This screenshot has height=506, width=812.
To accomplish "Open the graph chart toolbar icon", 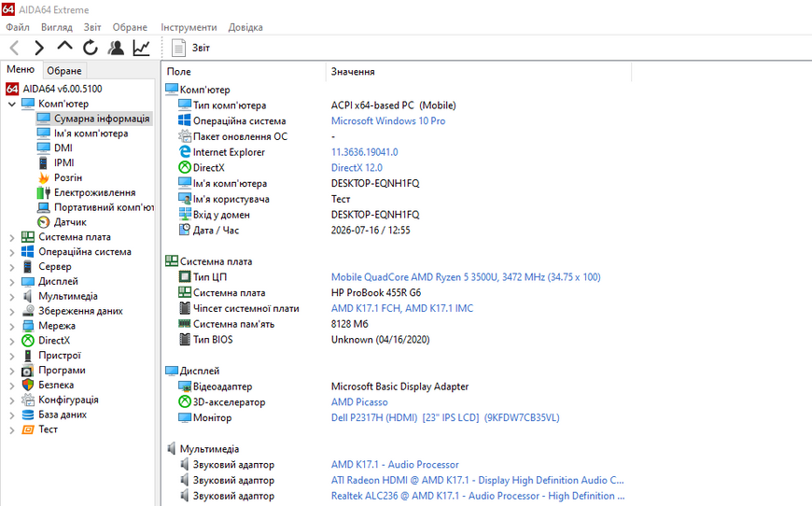I will coord(141,48).
